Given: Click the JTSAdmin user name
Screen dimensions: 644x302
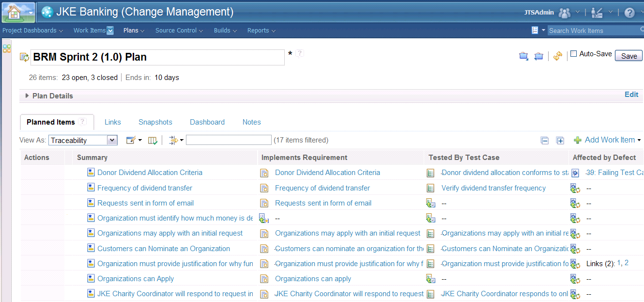Looking at the screenshot, I should [x=539, y=13].
